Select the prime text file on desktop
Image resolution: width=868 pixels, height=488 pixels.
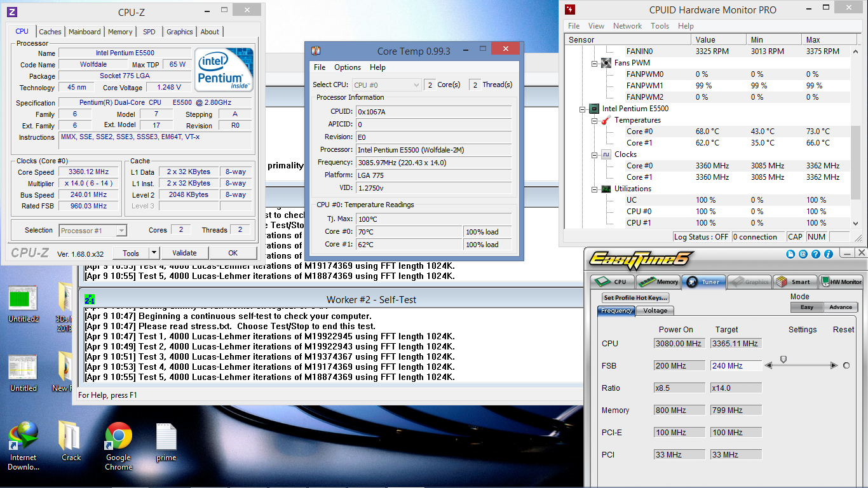tap(166, 442)
